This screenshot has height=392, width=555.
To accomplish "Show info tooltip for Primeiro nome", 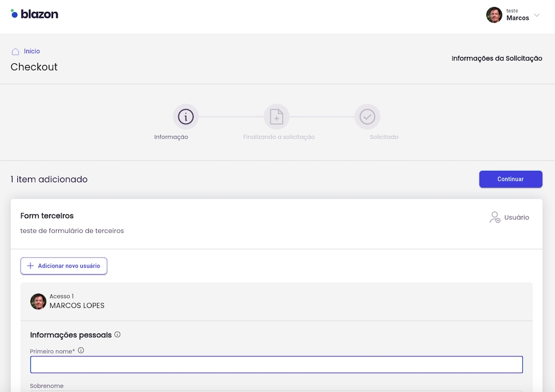I will coord(81,350).
